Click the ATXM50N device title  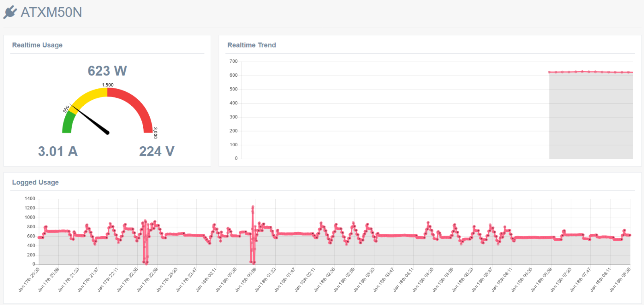[51, 12]
